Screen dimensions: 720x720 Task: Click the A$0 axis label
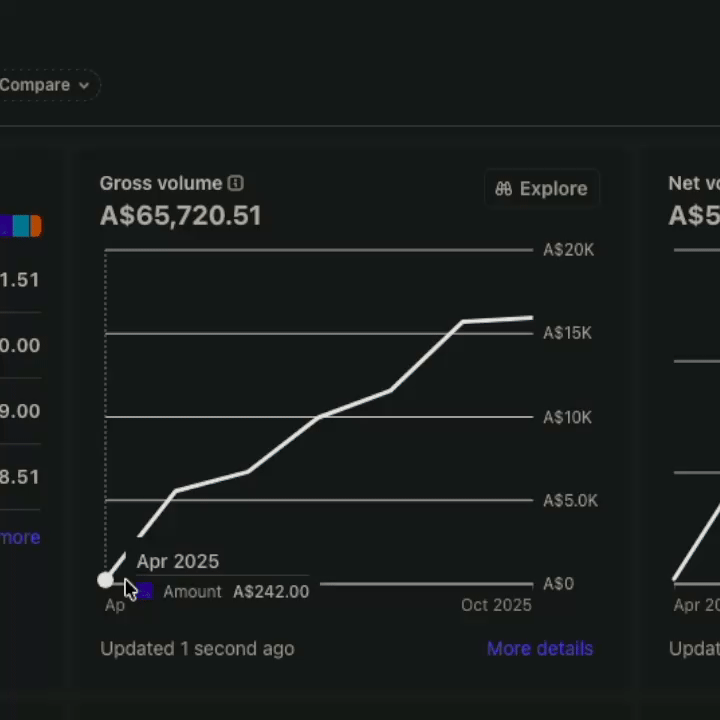(x=558, y=584)
